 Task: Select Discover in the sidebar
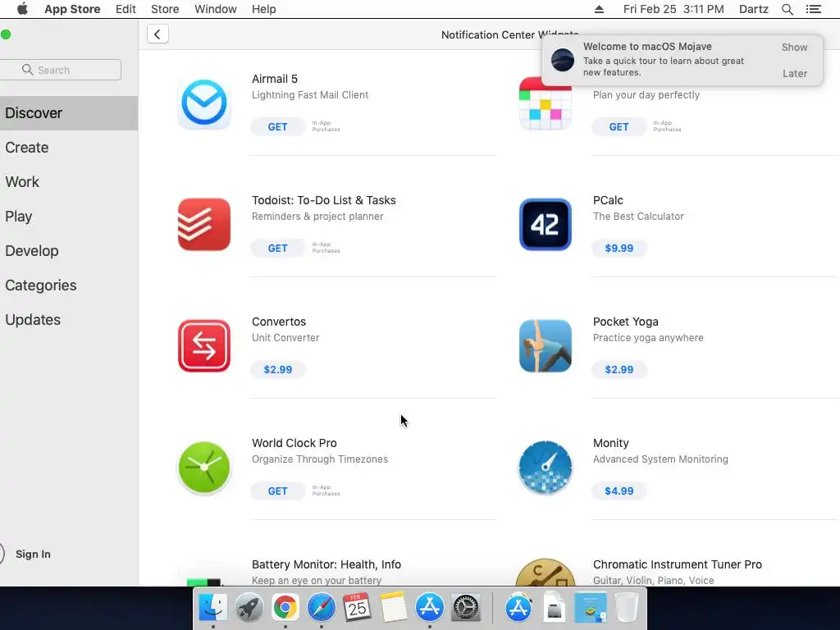pos(69,113)
